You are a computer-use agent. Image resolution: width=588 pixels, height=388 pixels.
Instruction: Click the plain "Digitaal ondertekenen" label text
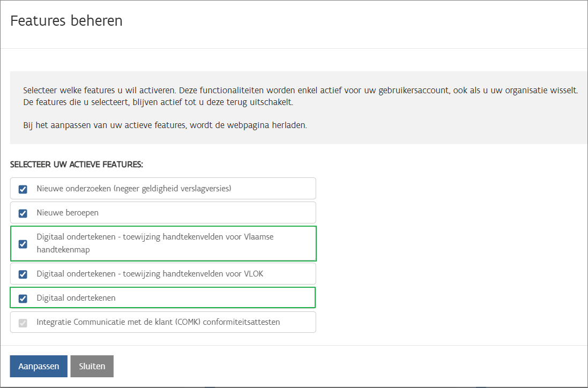click(x=76, y=298)
